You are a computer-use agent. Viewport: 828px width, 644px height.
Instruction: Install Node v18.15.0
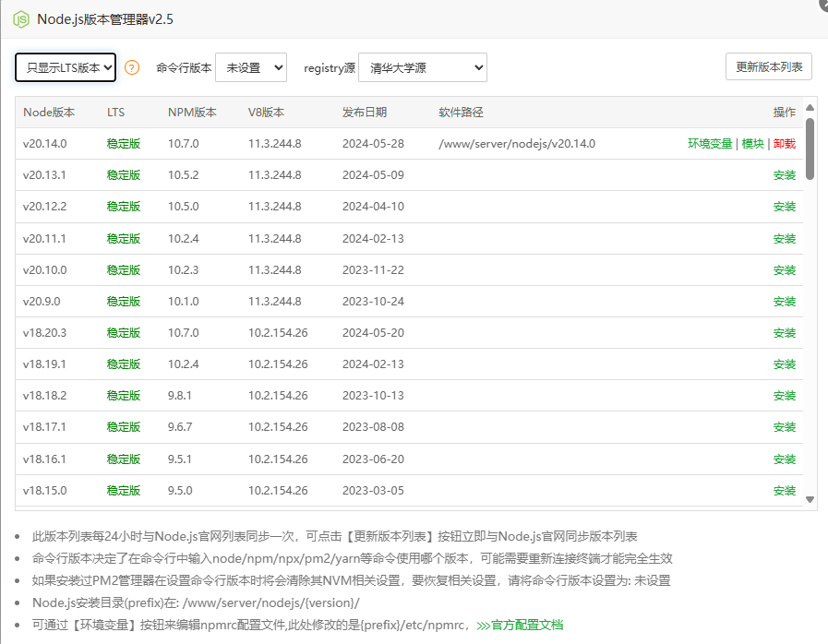[x=785, y=491]
